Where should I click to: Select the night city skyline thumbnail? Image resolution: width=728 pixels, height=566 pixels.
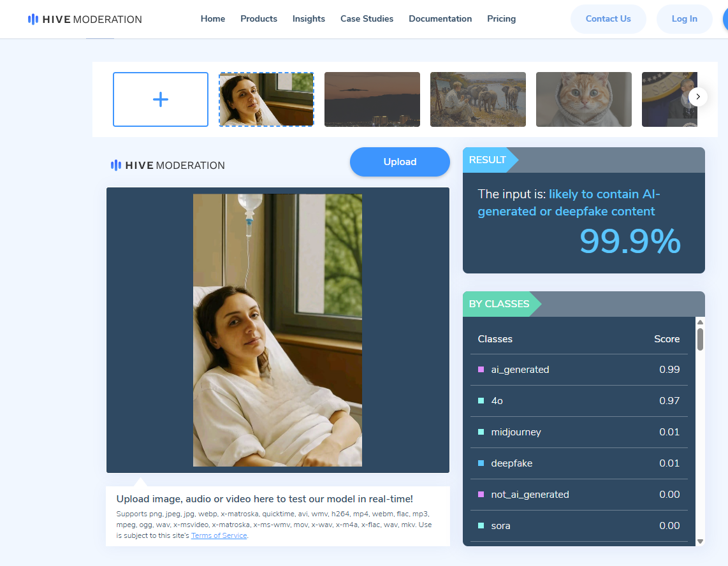tap(372, 99)
